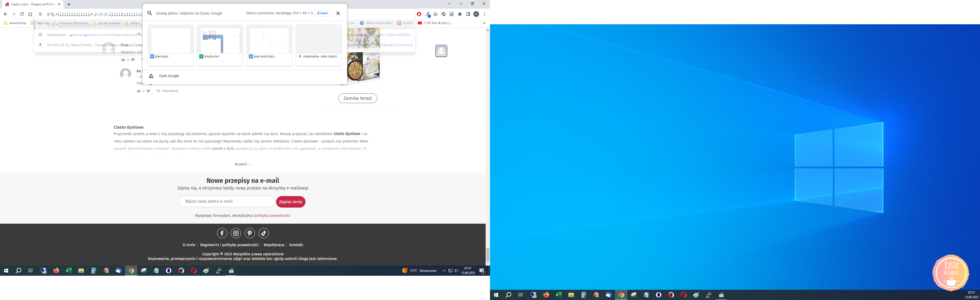Click the Zamów teraz! button

358,98
